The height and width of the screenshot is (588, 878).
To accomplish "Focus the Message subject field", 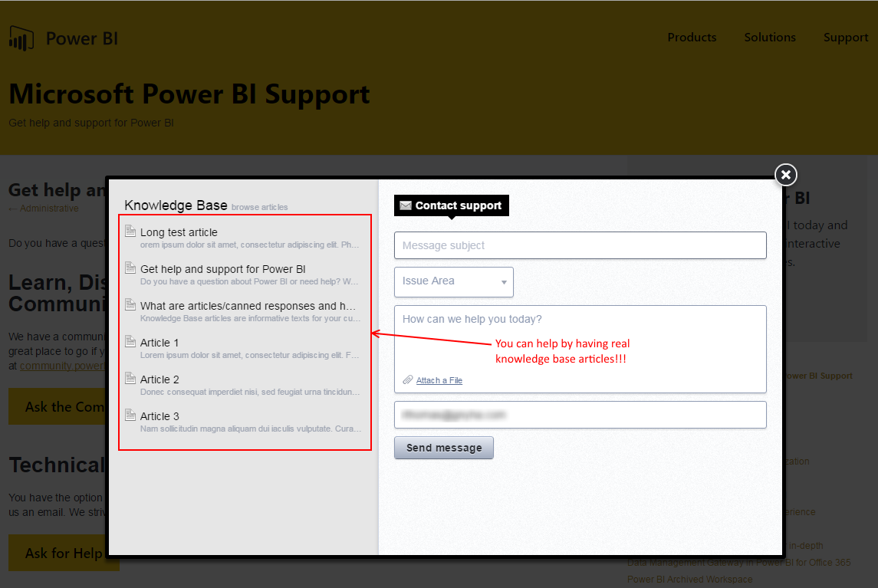I will click(580, 245).
